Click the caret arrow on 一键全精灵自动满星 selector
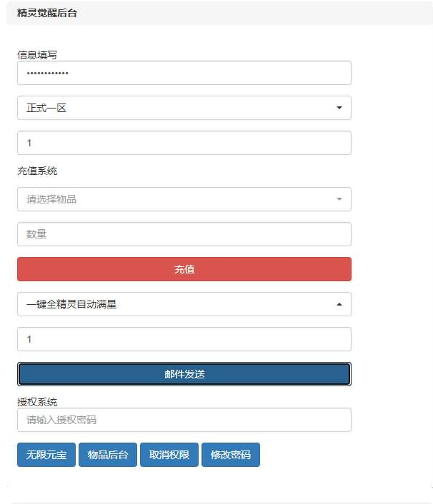 [339, 304]
